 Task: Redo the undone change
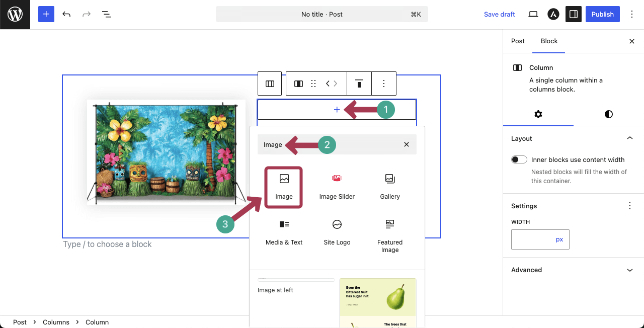coord(87,14)
